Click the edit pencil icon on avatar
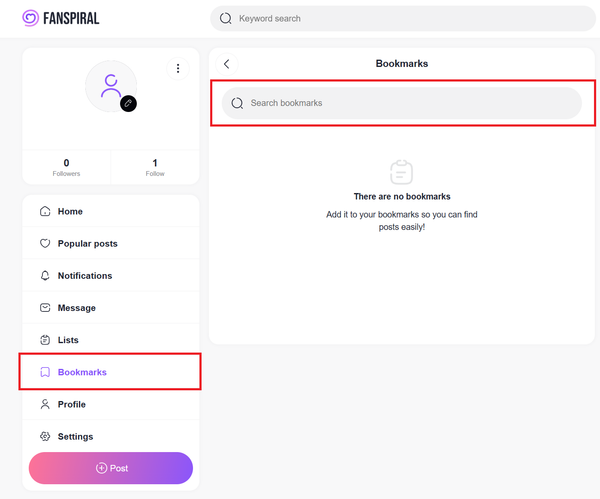 click(128, 103)
